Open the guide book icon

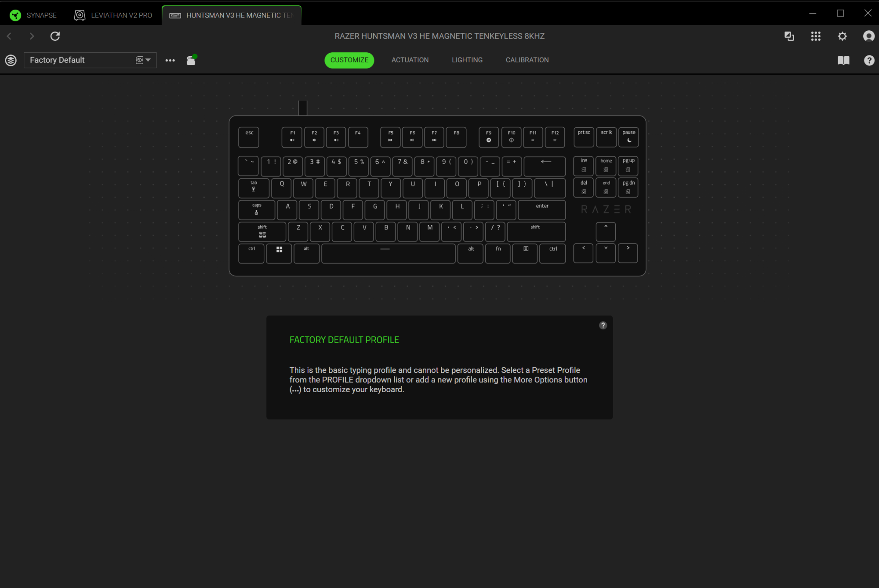pyautogui.click(x=843, y=60)
